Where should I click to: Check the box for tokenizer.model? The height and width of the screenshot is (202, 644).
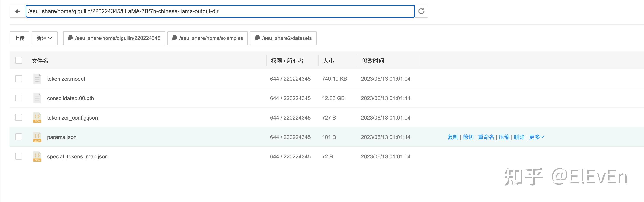click(19, 79)
